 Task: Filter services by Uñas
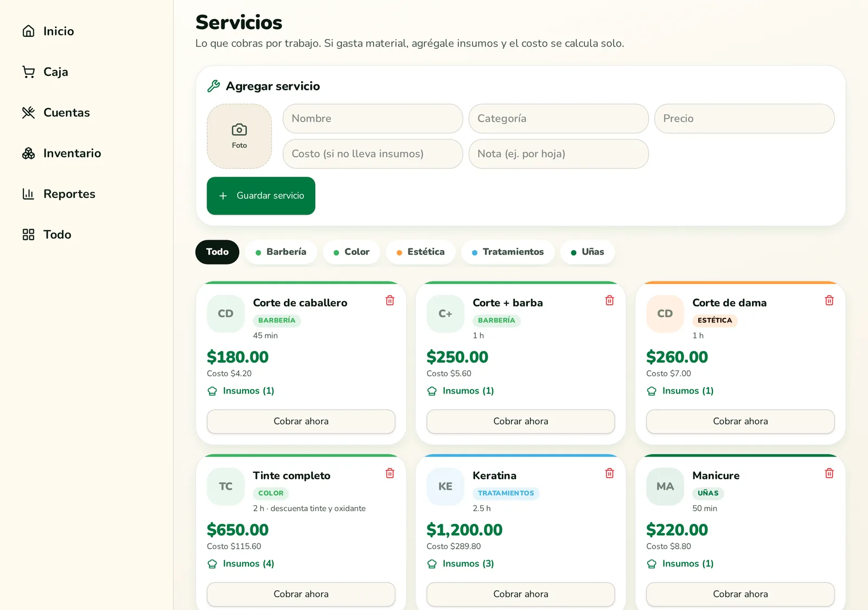[588, 252]
